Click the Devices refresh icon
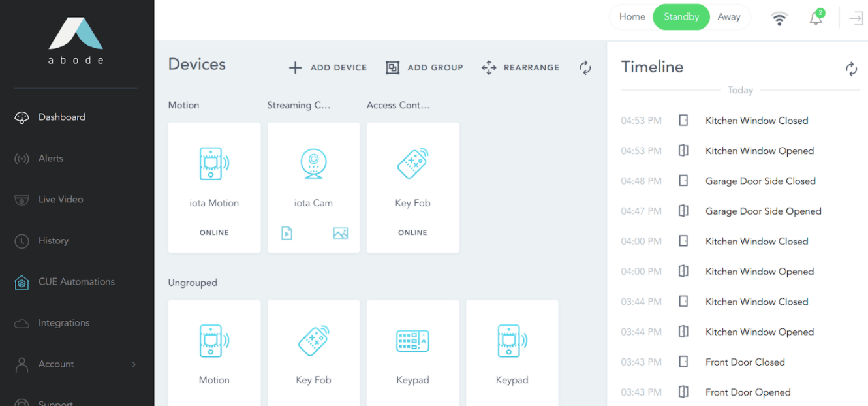868x406 pixels. [x=585, y=67]
